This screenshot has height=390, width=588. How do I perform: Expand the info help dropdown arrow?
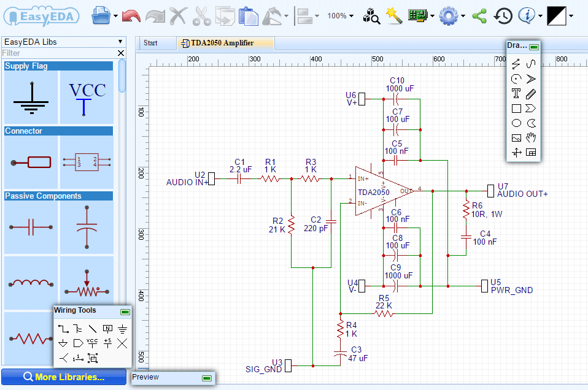[540, 16]
